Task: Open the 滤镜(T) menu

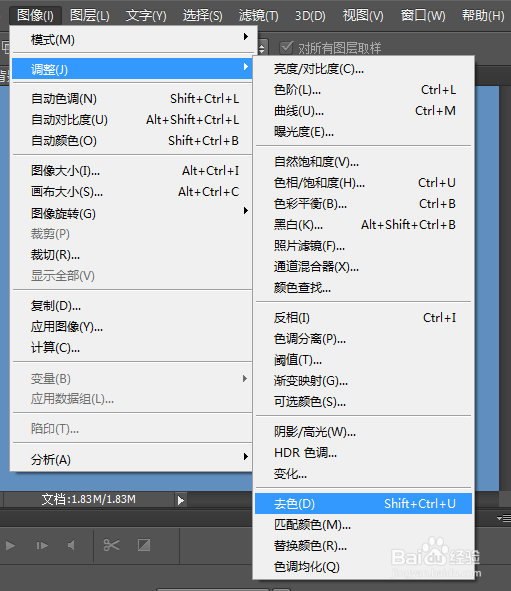Action: click(x=259, y=15)
